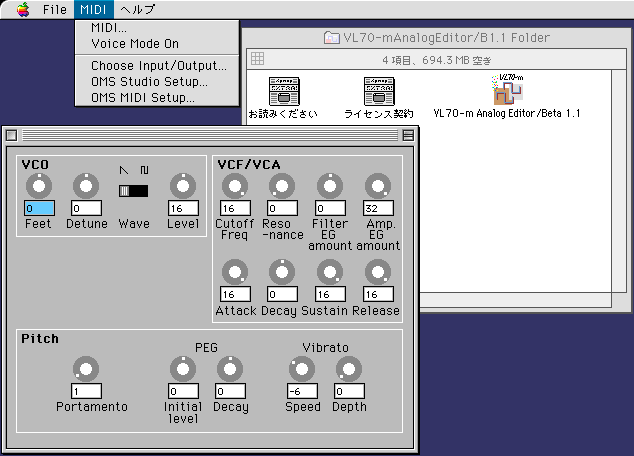Screen dimensions: 634x456
Task: Click the VCO Feet knob
Action: (x=39, y=186)
